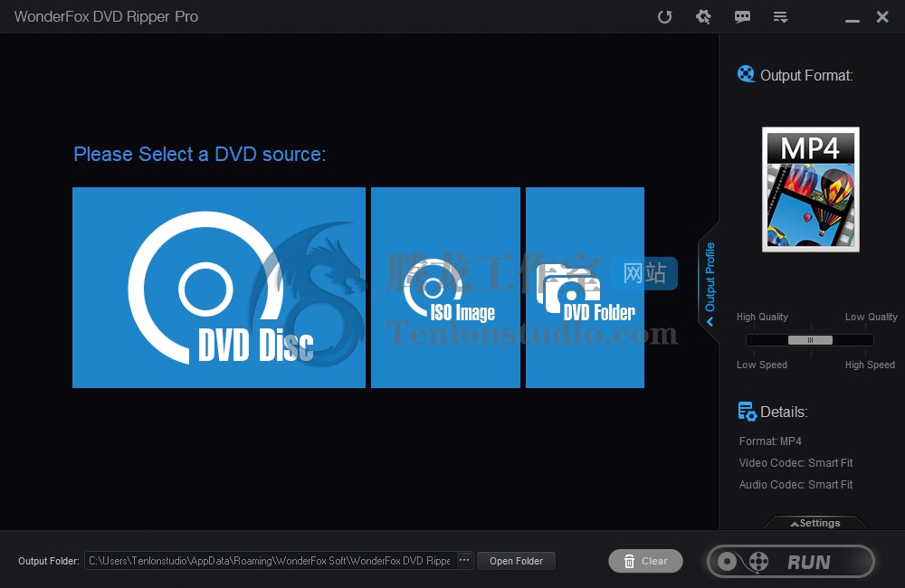
Task: Choose the ISO Image source tile
Action: coord(445,288)
